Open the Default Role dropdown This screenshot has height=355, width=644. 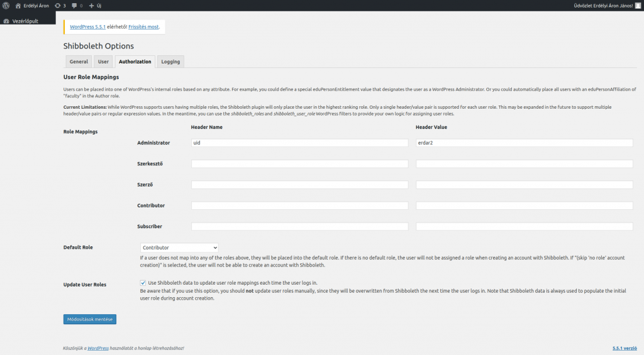point(179,248)
